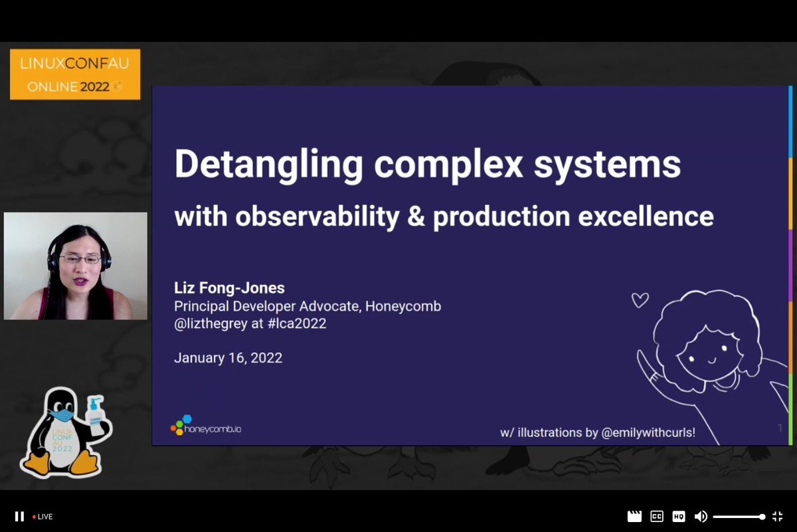Click "Detangling complex systems" title
Screen dimensions: 797x532
pyautogui.click(x=428, y=164)
